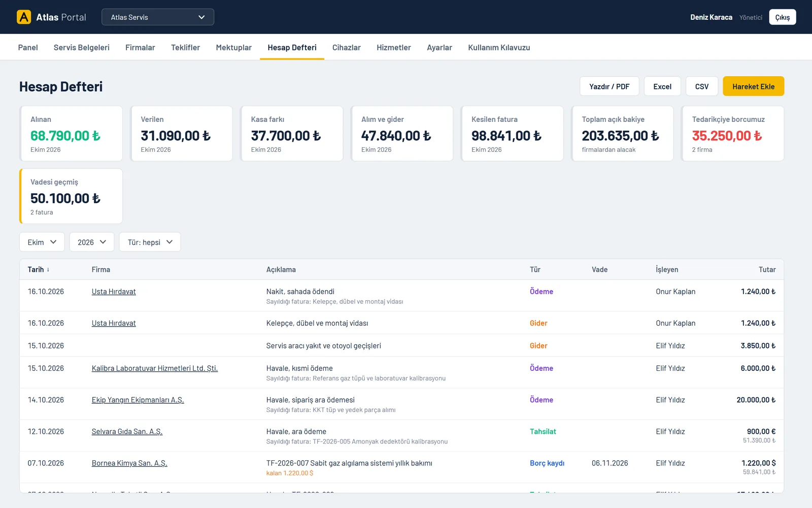Open the Bornea Kimya San. A.Ş. link
Viewport: 812px width, 508px height.
pos(129,463)
